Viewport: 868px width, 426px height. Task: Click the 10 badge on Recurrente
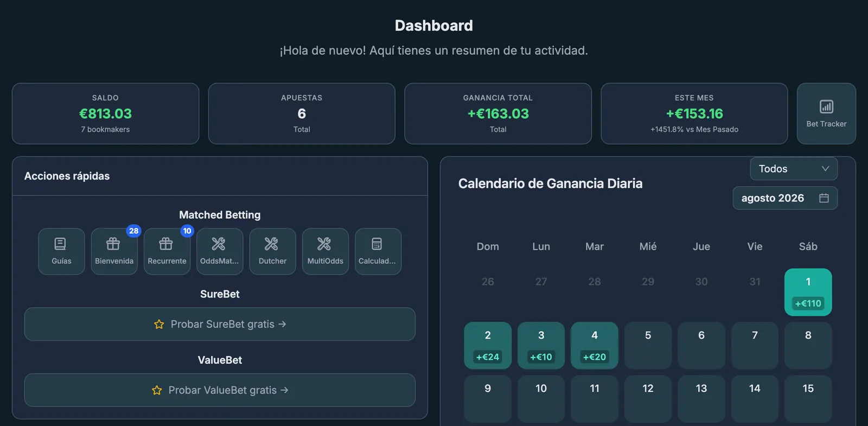pyautogui.click(x=187, y=231)
